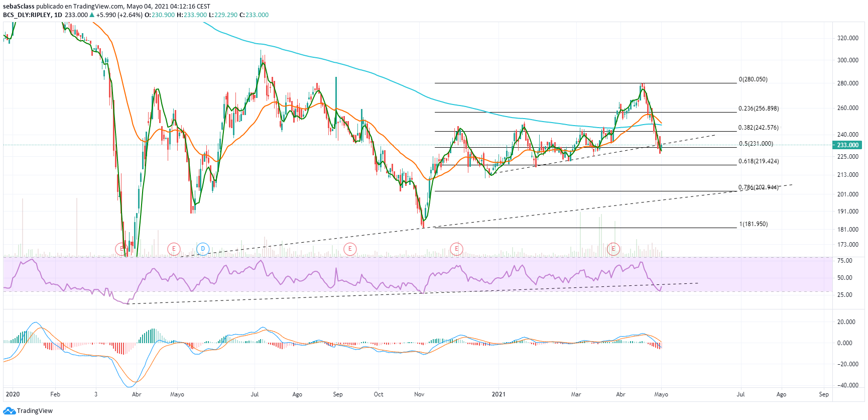Screen dimensions: 868x420
Task: Select the RSI scale value 25.00
Action: coord(845,295)
